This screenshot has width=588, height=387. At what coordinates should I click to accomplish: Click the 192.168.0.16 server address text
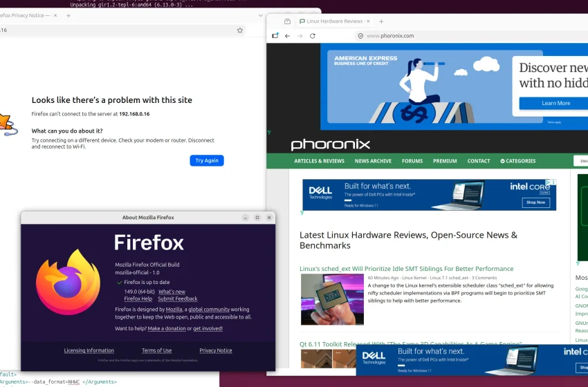pos(134,114)
